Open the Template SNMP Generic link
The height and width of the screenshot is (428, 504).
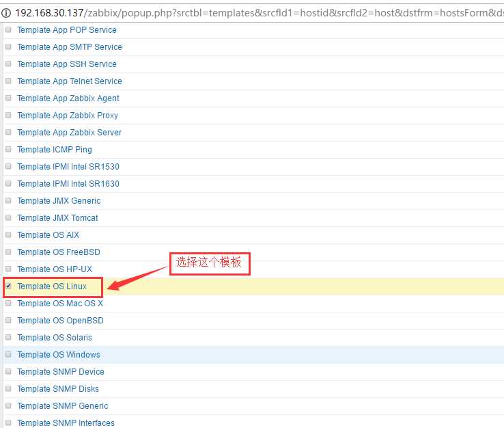(x=63, y=406)
